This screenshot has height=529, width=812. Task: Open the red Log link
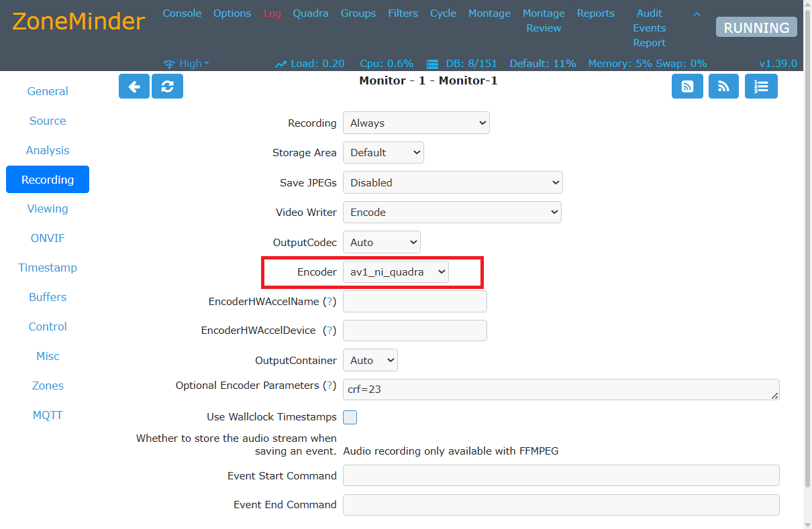pos(272,13)
